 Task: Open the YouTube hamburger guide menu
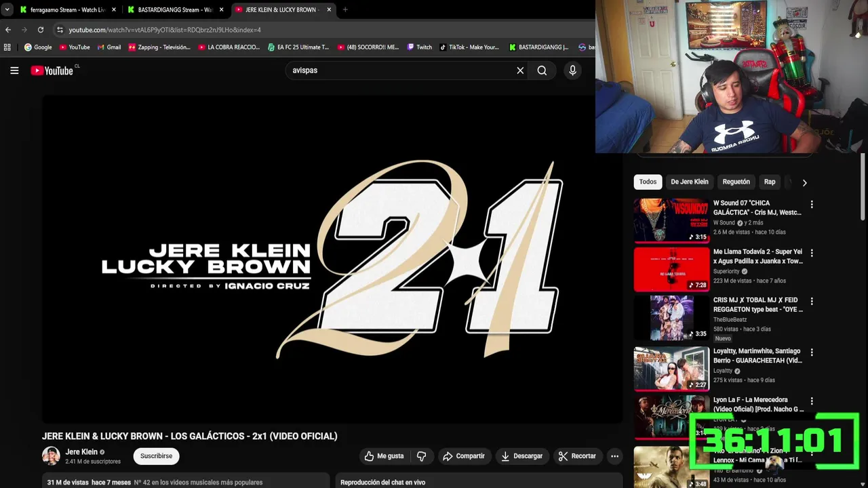point(14,70)
